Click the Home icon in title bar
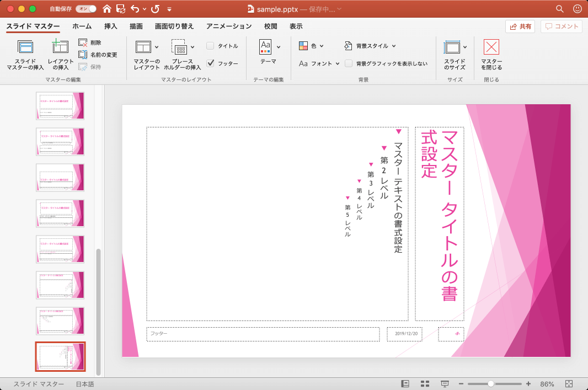 click(106, 9)
